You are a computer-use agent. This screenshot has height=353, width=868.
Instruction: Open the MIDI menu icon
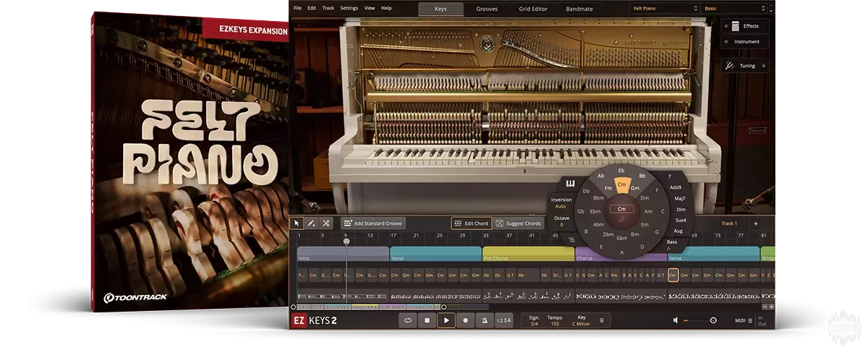coord(750,320)
